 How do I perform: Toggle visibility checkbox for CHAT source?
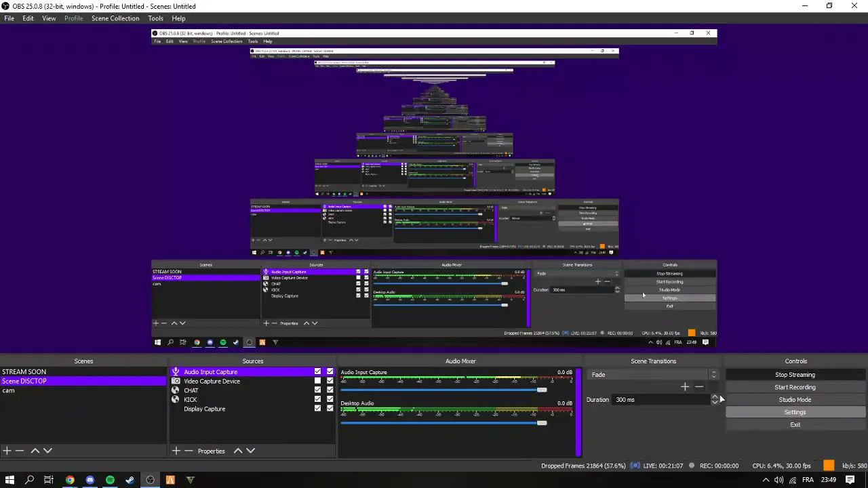317,390
